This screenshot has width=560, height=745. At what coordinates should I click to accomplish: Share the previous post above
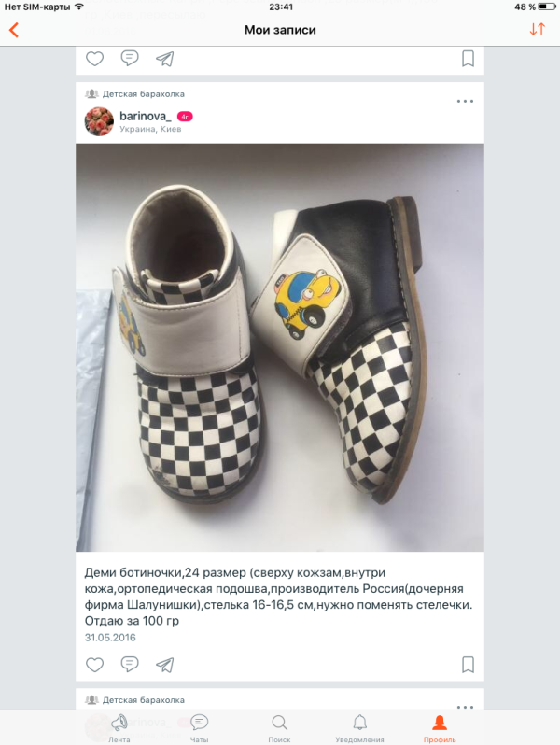click(164, 59)
